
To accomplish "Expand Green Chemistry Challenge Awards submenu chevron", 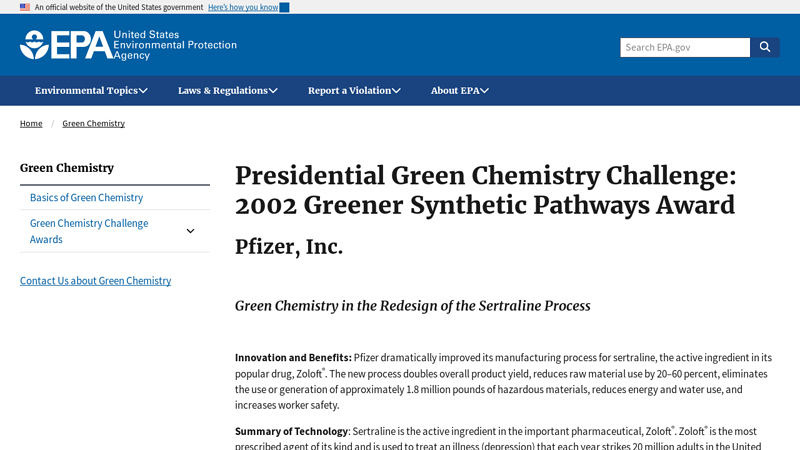I will click(x=190, y=231).
